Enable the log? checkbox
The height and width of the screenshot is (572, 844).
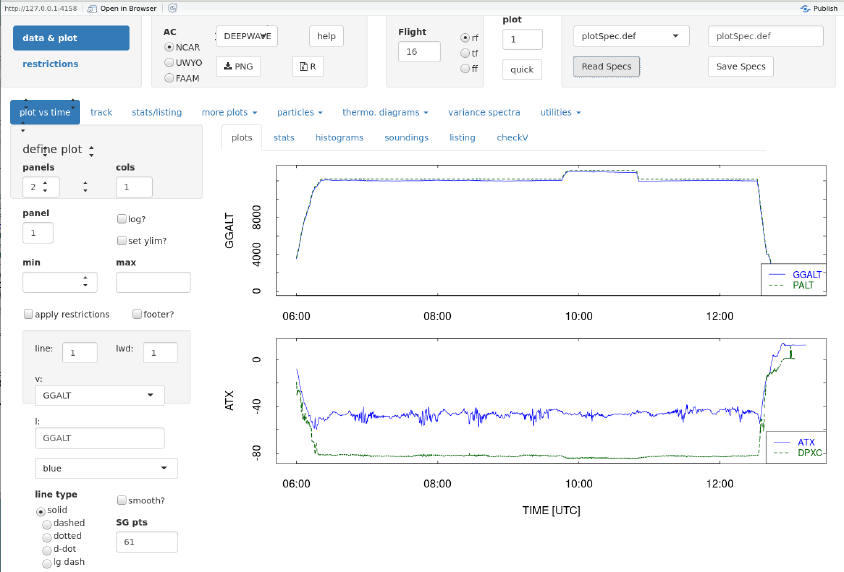pyautogui.click(x=122, y=218)
